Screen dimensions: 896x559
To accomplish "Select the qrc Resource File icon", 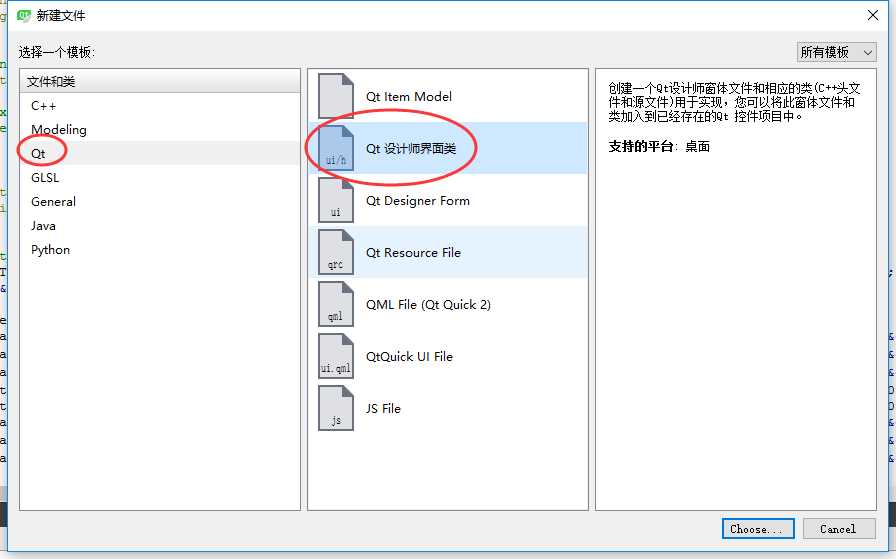I will (x=336, y=252).
